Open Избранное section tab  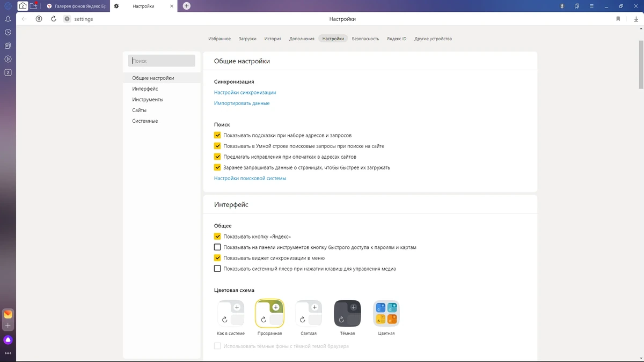point(219,39)
